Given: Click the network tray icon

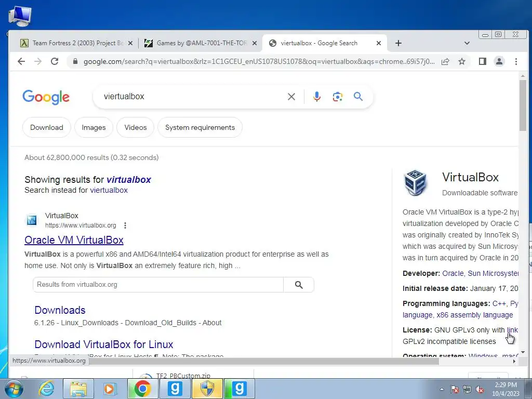Looking at the screenshot, I should pos(467,390).
